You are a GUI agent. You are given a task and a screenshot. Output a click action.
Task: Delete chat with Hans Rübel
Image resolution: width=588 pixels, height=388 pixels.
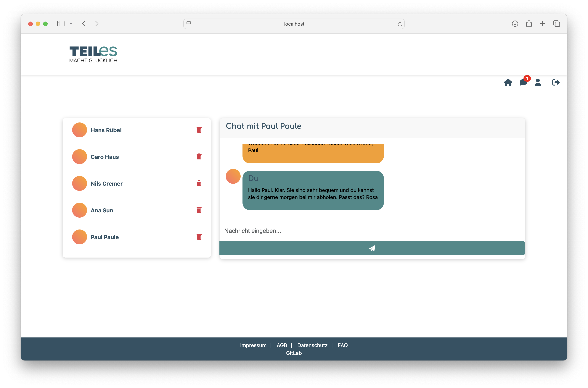point(199,130)
